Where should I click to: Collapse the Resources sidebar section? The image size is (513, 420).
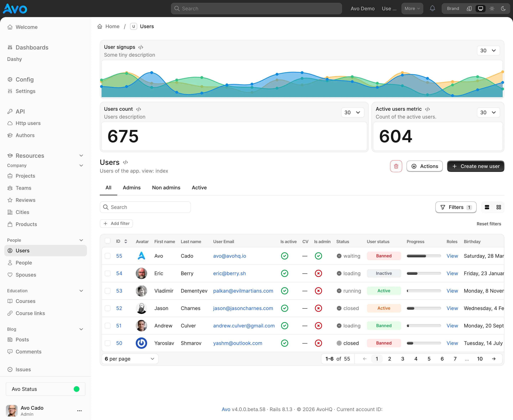pyautogui.click(x=81, y=156)
